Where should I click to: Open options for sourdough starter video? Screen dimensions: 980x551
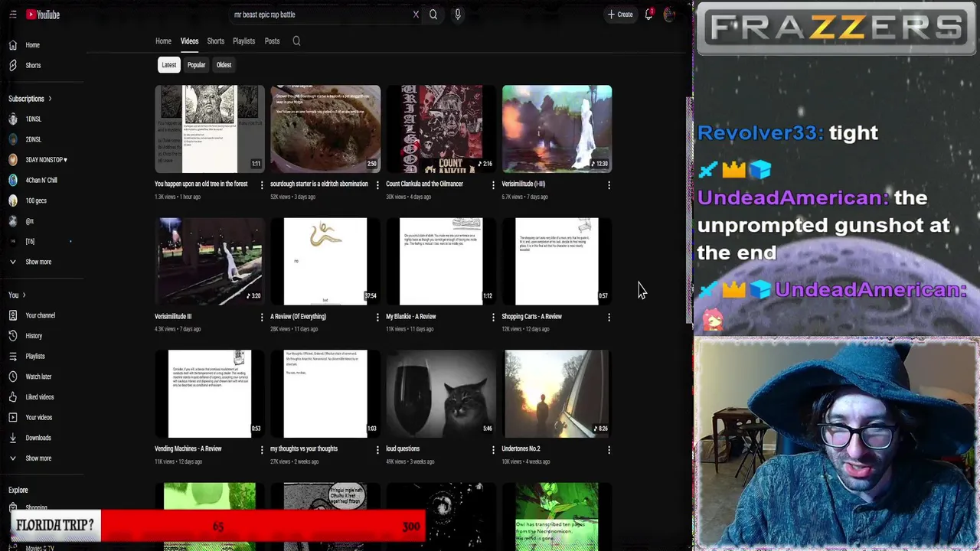[377, 184]
